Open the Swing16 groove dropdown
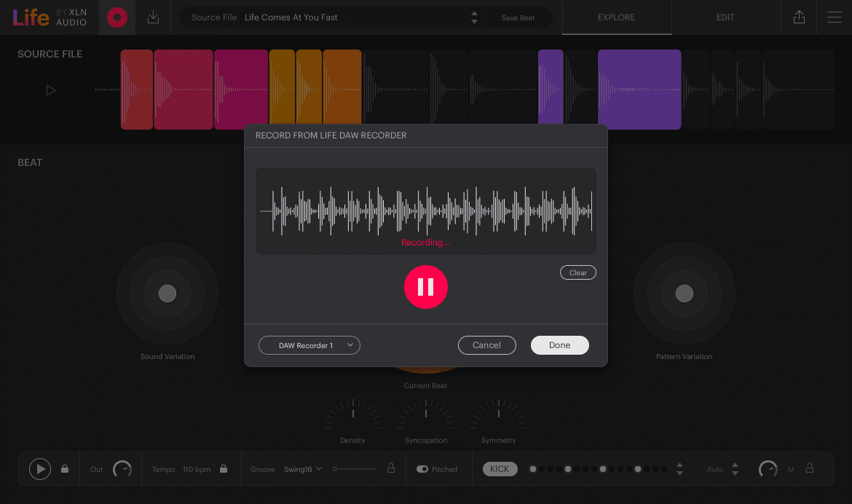This screenshot has width=852, height=504. click(302, 469)
